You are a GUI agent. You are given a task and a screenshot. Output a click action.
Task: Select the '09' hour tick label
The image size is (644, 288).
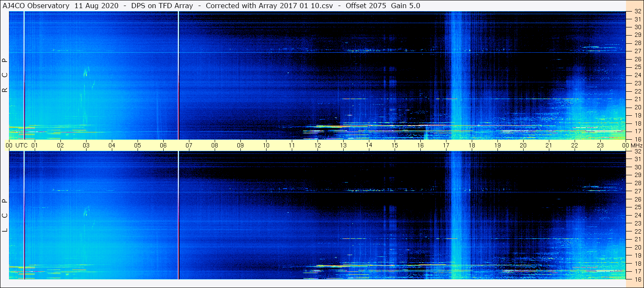pyautogui.click(x=240, y=145)
